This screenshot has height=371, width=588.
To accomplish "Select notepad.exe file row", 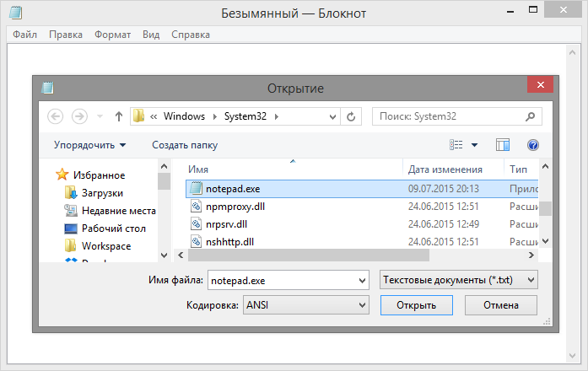I will click(x=362, y=189).
